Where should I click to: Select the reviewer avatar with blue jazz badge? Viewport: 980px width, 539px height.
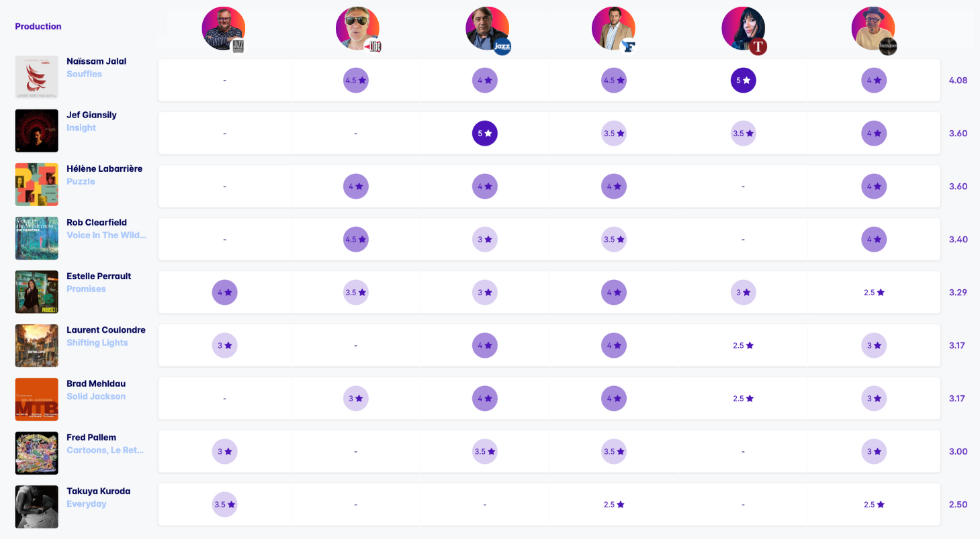pos(487,28)
